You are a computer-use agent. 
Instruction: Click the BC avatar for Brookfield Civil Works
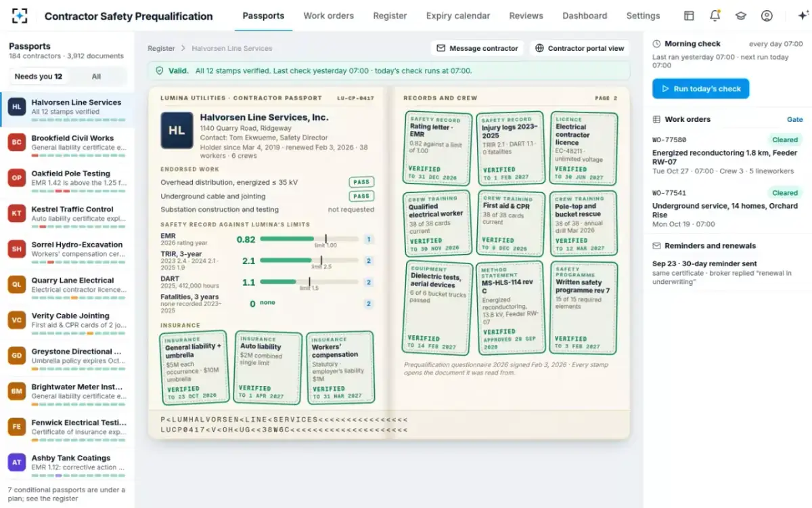pos(17,142)
